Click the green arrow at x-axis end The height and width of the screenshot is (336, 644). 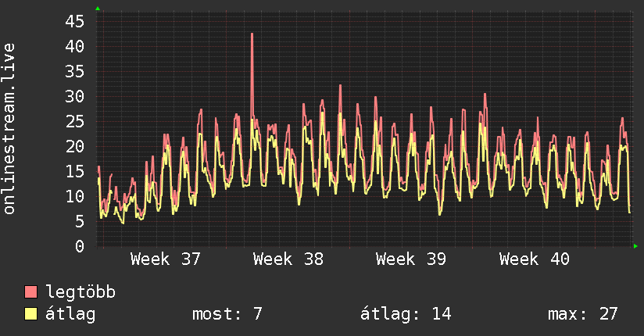pyautogui.click(x=635, y=246)
